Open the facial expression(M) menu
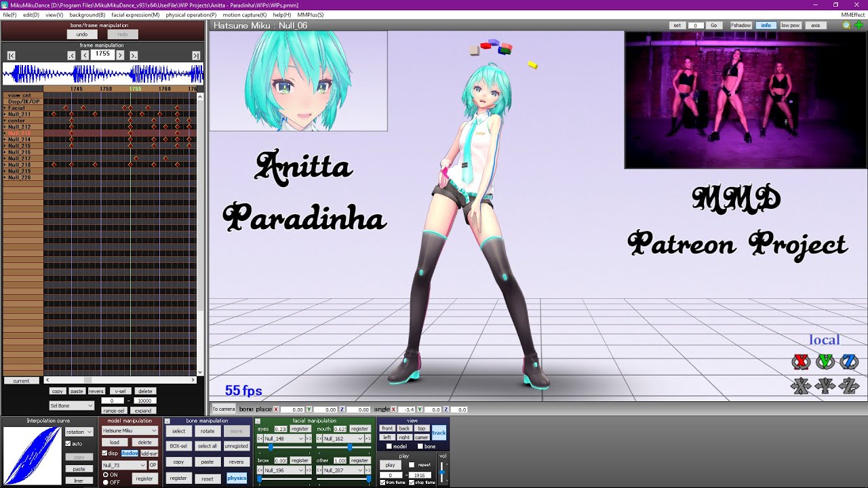Image resolution: width=868 pixels, height=488 pixels. point(135,14)
